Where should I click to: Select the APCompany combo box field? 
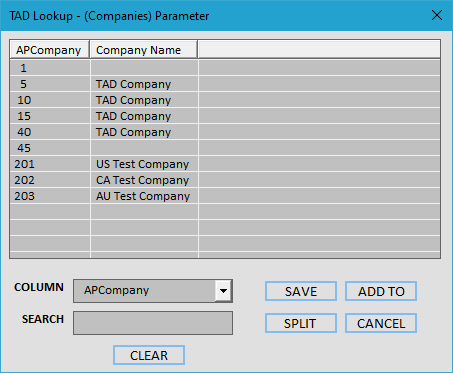pyautogui.click(x=153, y=291)
